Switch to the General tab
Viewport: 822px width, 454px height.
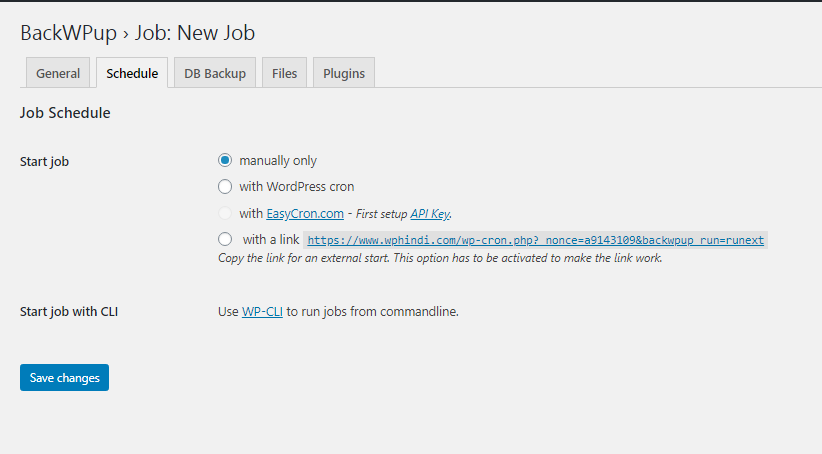coord(58,73)
